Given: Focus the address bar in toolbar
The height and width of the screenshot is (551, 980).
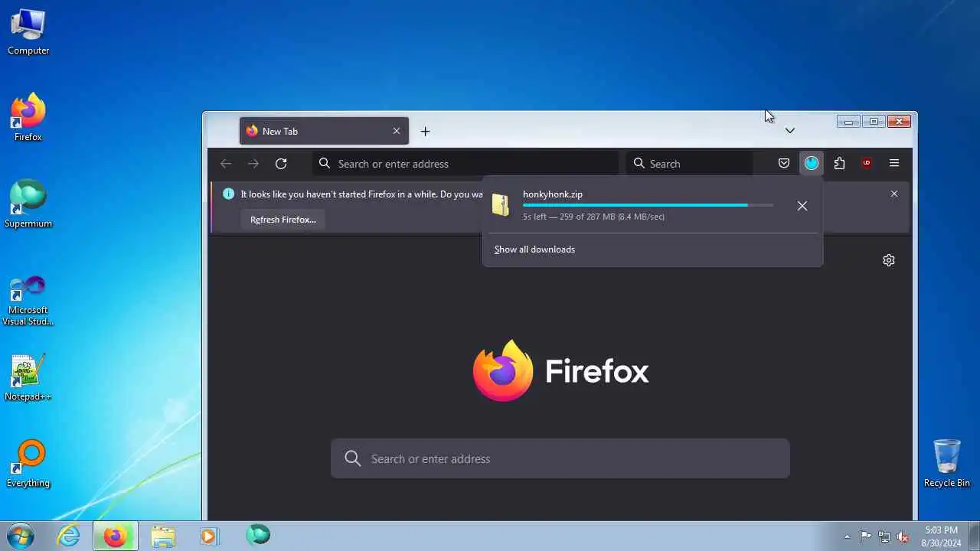Looking at the screenshot, I should (x=465, y=163).
